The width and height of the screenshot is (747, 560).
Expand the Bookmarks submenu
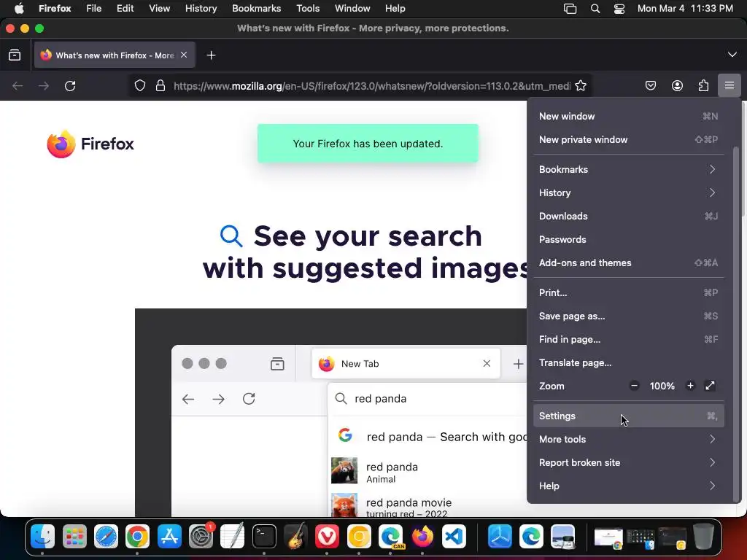pyautogui.click(x=628, y=169)
